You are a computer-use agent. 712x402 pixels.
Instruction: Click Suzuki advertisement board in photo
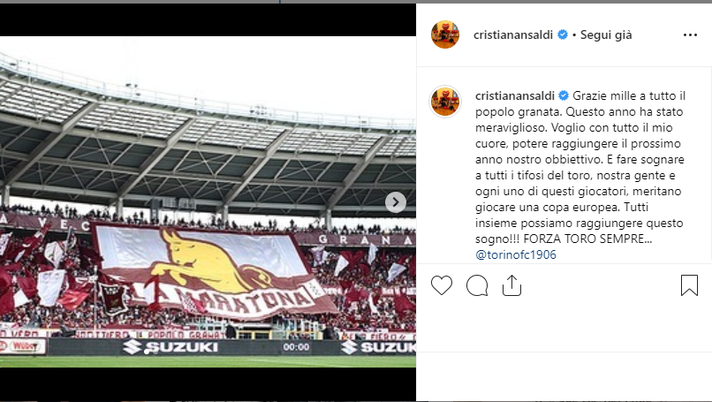tap(171, 347)
